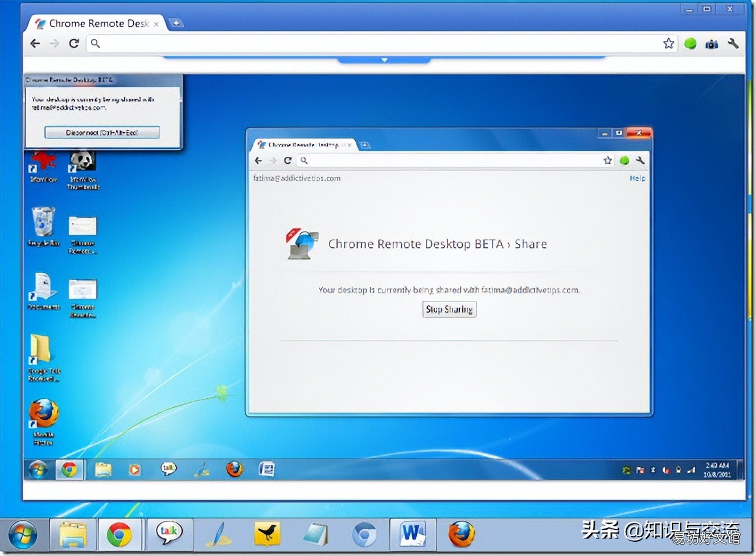Open a new tab in outer Chrome

tap(176, 23)
